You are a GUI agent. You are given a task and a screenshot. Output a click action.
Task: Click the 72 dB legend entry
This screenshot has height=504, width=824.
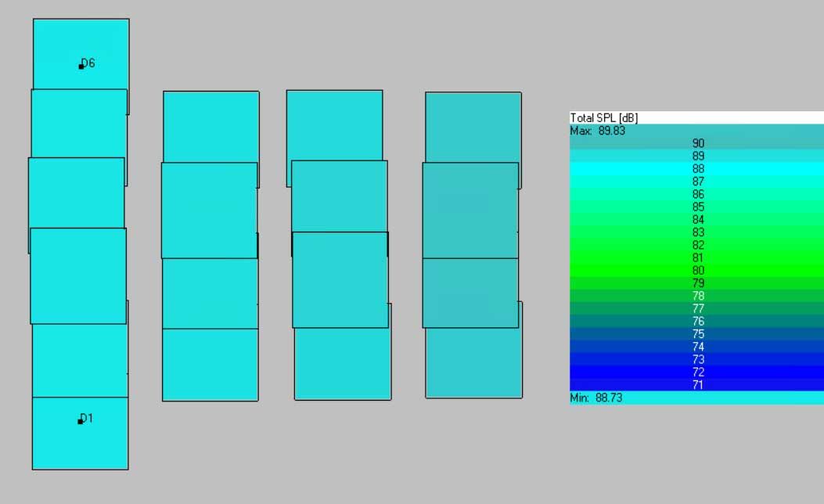(696, 372)
